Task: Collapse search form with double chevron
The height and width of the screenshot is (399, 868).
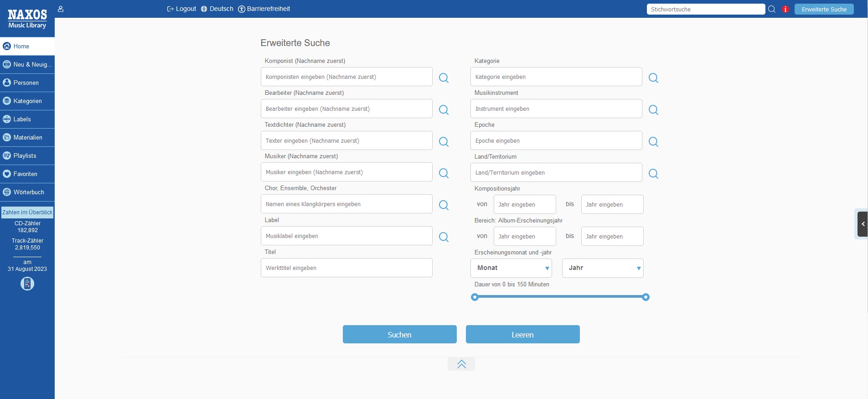Action: [461, 364]
